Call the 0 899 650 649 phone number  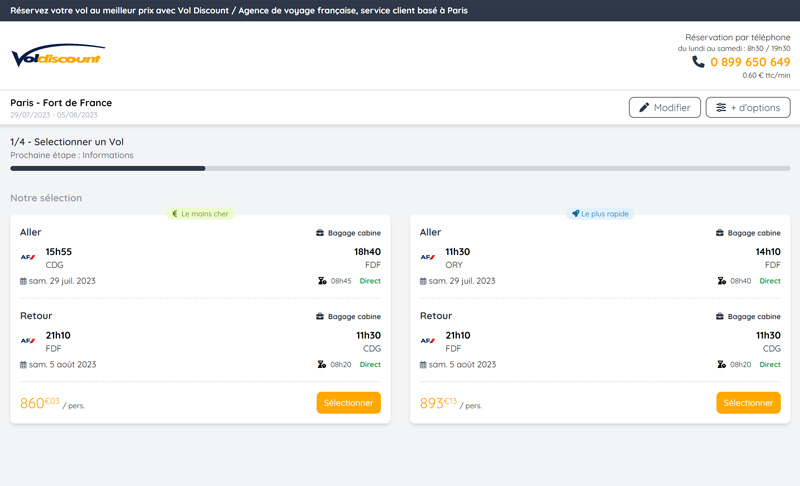750,62
